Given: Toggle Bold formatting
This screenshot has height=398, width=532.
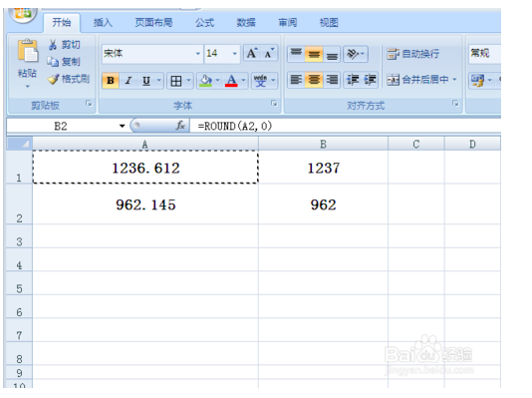Looking at the screenshot, I should (111, 81).
